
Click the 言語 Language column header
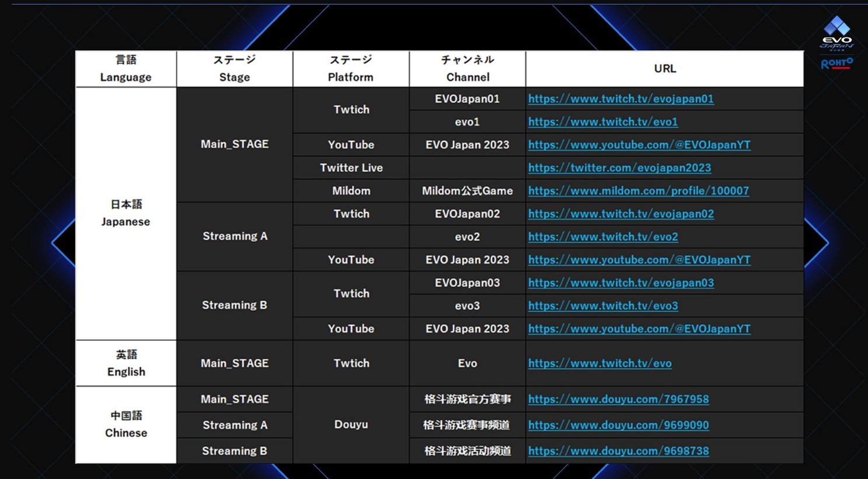tap(126, 69)
